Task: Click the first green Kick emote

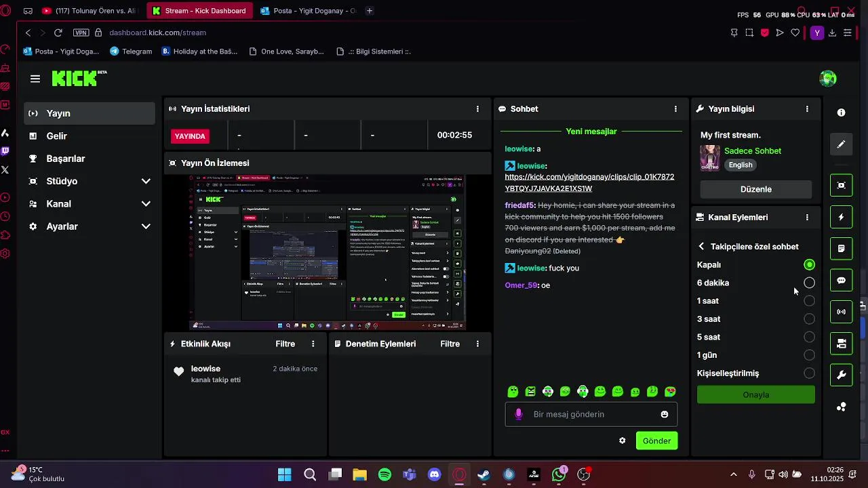Action: pos(513,392)
